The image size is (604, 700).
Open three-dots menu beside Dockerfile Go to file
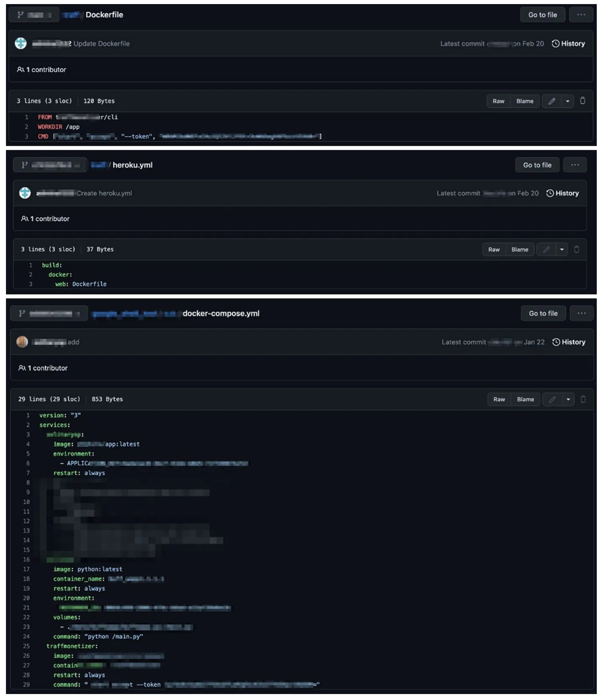pyautogui.click(x=581, y=15)
